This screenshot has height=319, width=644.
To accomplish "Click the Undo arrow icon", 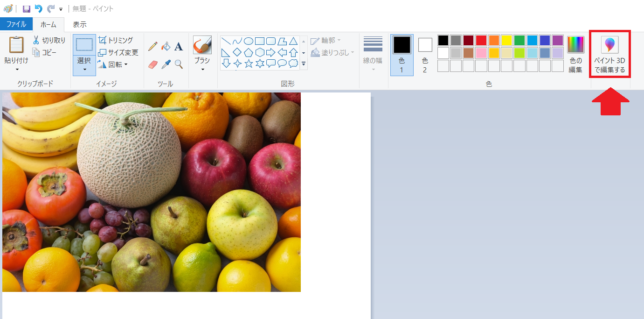I will (38, 9).
